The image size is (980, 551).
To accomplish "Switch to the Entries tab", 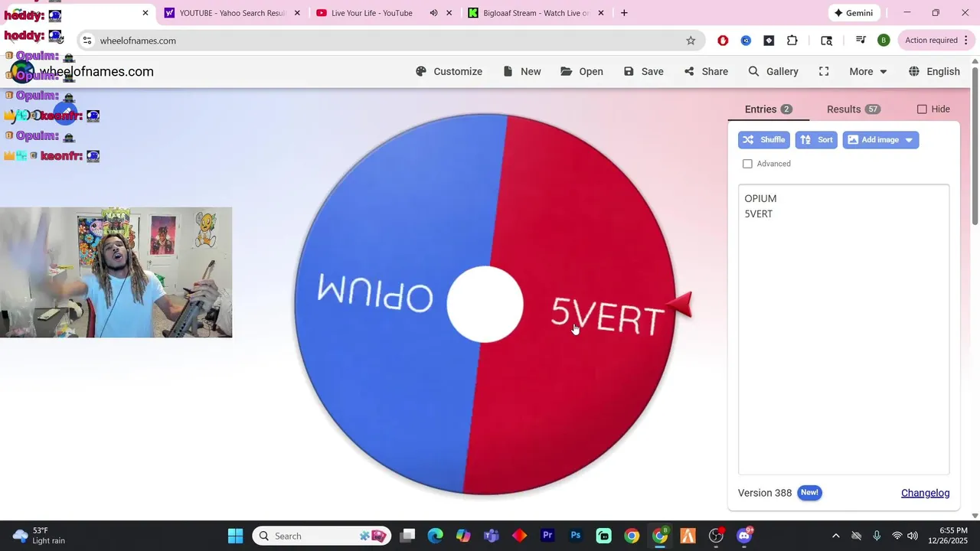I will [x=768, y=109].
